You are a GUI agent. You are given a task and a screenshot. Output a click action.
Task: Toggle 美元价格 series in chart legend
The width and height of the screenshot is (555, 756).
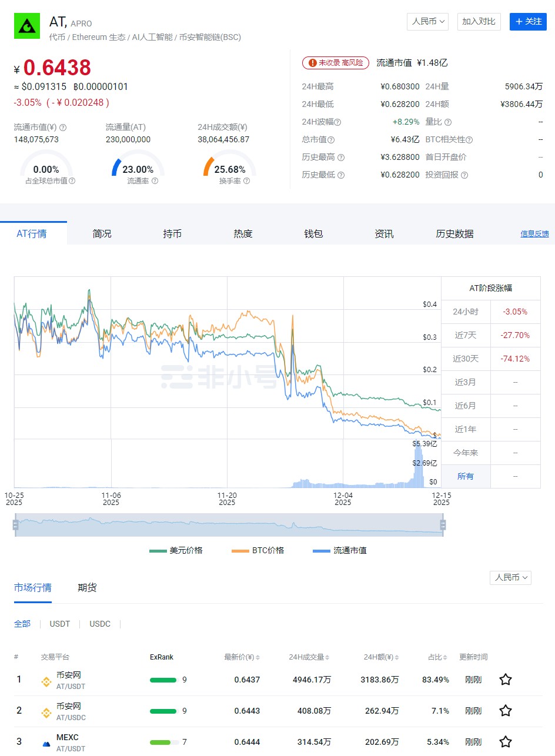point(176,550)
